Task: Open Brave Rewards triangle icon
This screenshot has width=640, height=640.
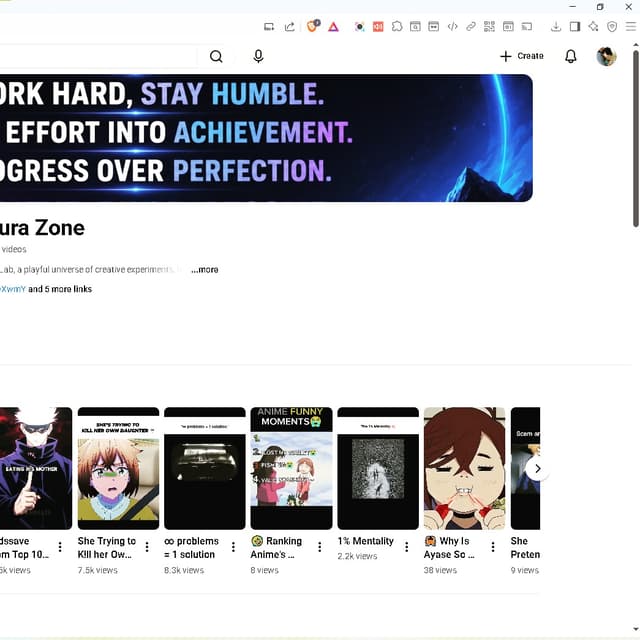Action: pyautogui.click(x=333, y=27)
